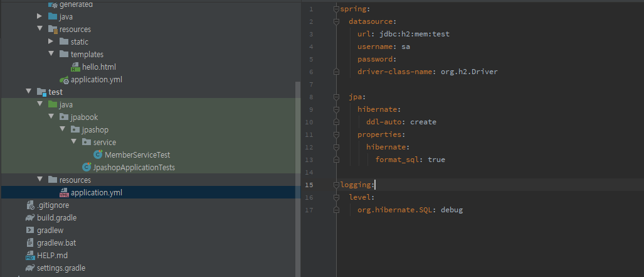This screenshot has width=644, height=277.
Task: Fold the level block at line 16
Action: 336,197
